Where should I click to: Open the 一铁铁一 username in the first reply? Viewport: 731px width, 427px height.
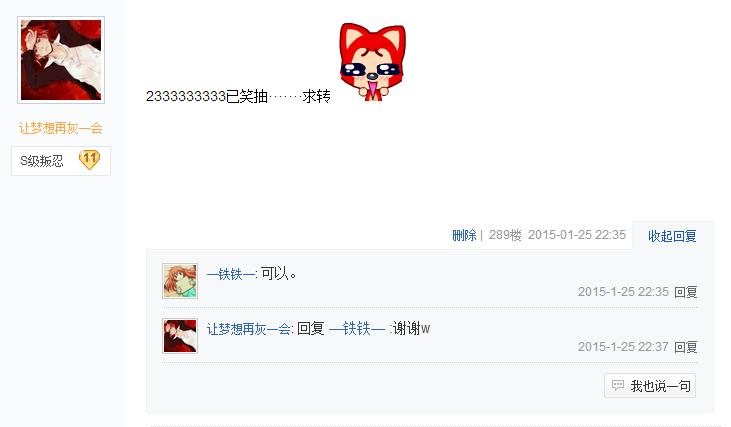tap(231, 274)
